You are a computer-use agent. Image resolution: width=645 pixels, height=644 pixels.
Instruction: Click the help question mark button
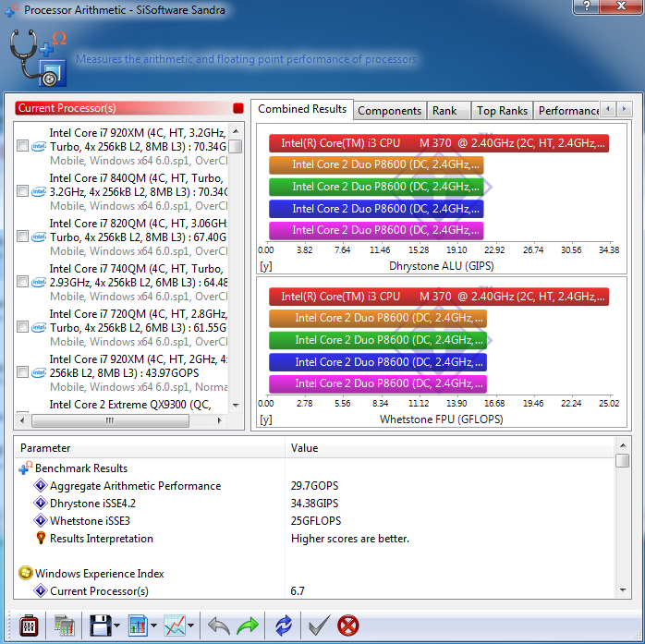(586, 6)
